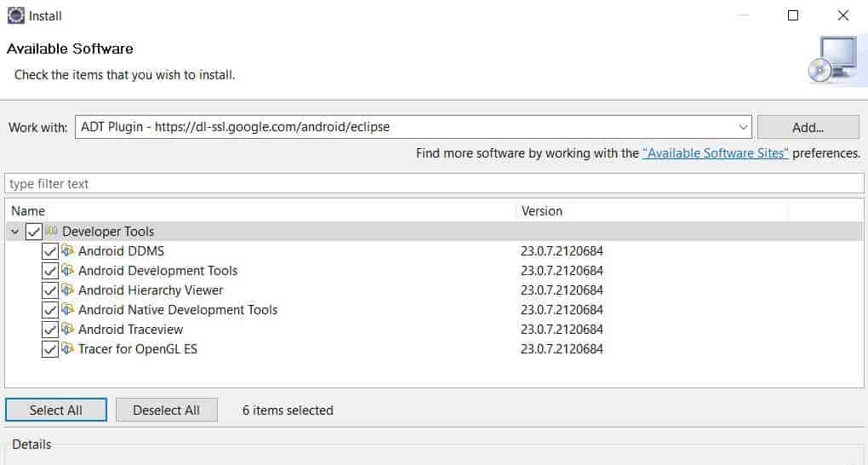This screenshot has width=868, height=465.
Task: Click the Add... button
Action: (x=808, y=128)
